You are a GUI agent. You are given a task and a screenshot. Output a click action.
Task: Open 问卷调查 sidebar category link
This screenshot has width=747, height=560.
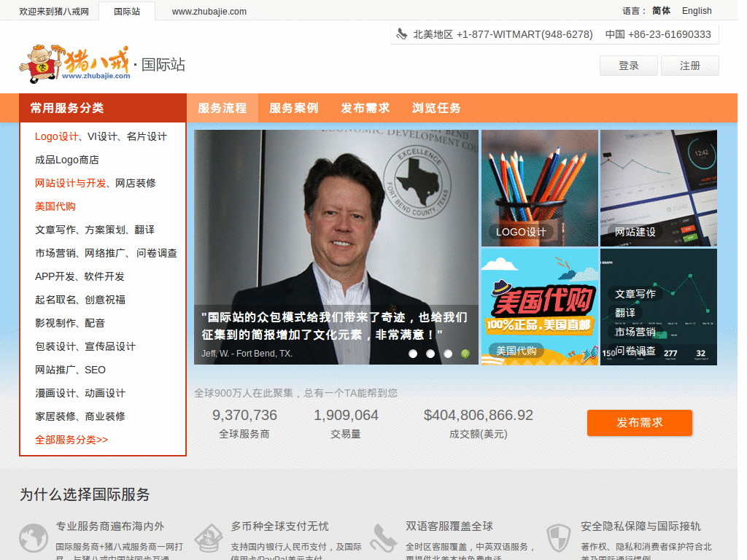(x=157, y=253)
